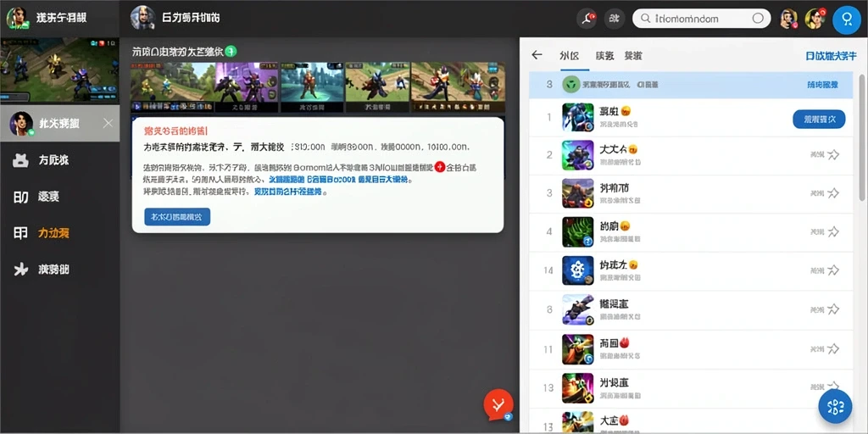
Task: Open the notification bell with red dot
Action: (587, 19)
